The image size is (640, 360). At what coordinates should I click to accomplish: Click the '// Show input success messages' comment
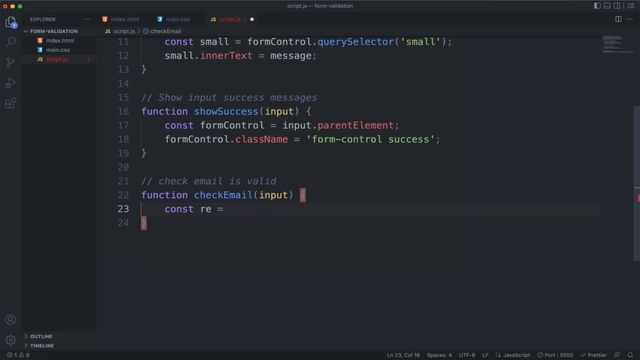[x=229, y=98]
